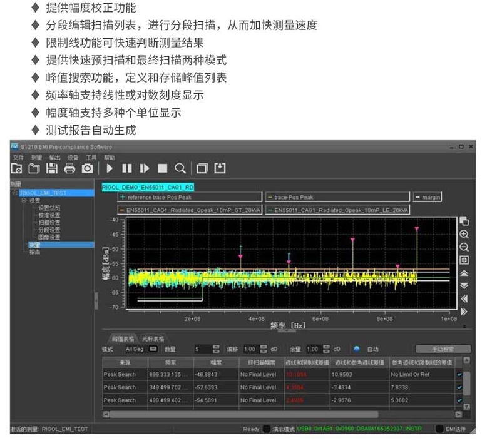Collapse the 设置 tree branch
The image size is (502, 448).
pos(24,201)
